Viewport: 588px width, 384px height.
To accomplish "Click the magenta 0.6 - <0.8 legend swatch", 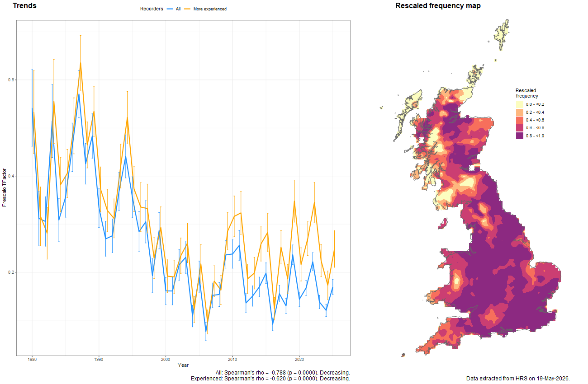I will tap(520, 128).
